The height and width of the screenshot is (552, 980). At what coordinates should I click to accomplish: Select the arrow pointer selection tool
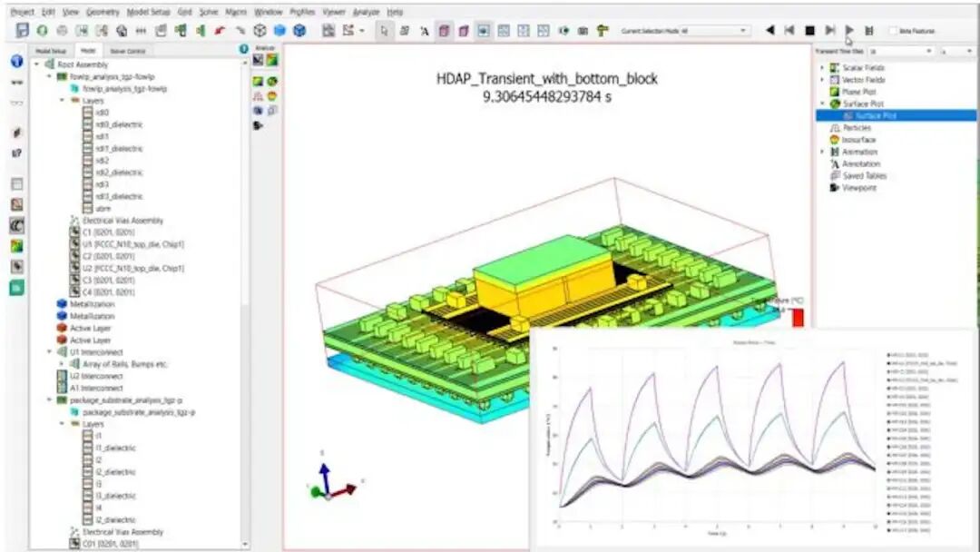click(x=385, y=30)
